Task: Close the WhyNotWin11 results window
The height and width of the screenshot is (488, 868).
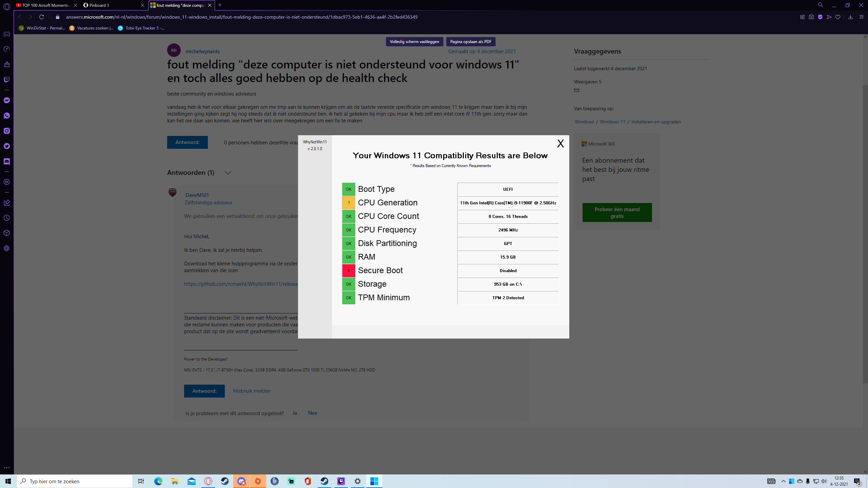Action: point(560,144)
